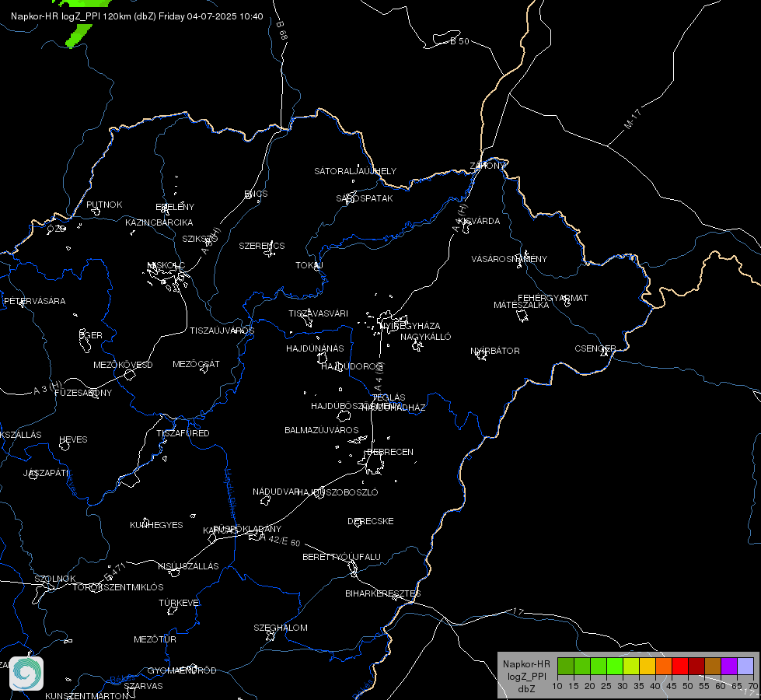Click the 45-50 dbZ bright red swatch
761x700 pixels.
(680, 666)
